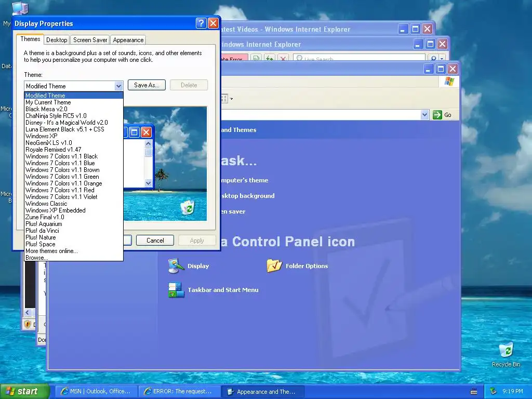Screen dimensions: 532x399
Task: Open the address bar dropdown arrow
Action: (424, 115)
